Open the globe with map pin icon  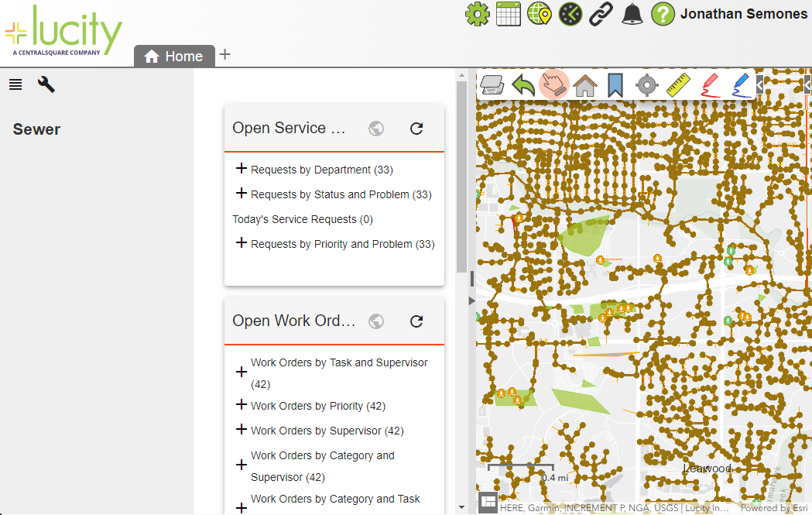(539, 14)
